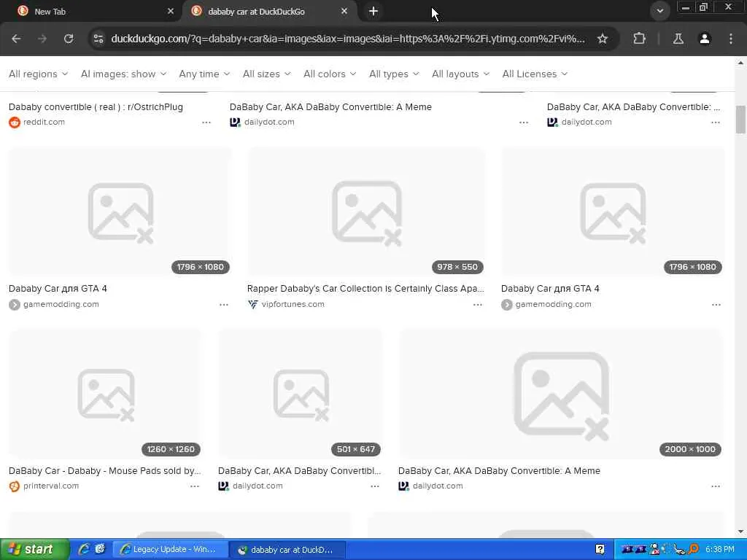Click the printerval.com source link
The height and width of the screenshot is (560, 747).
pyautogui.click(x=51, y=486)
